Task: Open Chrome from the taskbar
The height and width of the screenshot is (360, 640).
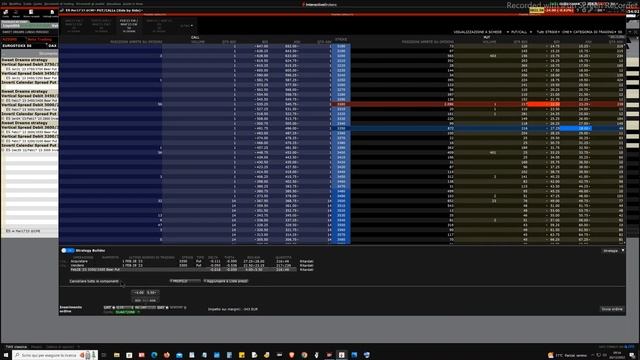Action: 304,355
